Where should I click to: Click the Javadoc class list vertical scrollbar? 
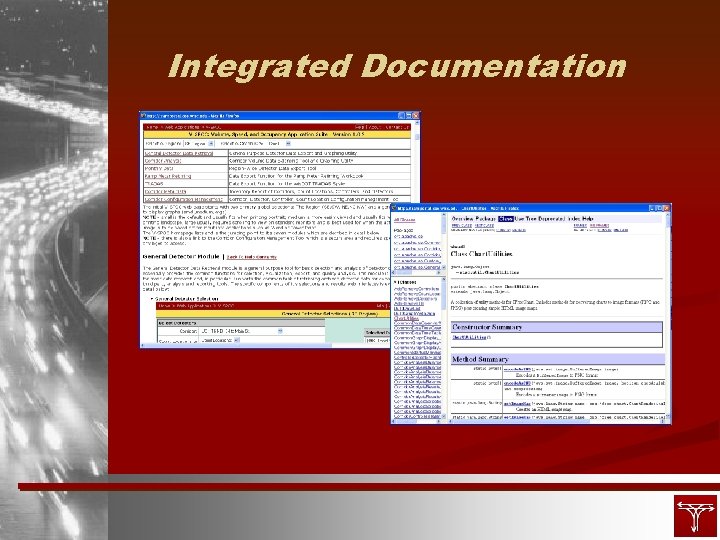click(444, 346)
